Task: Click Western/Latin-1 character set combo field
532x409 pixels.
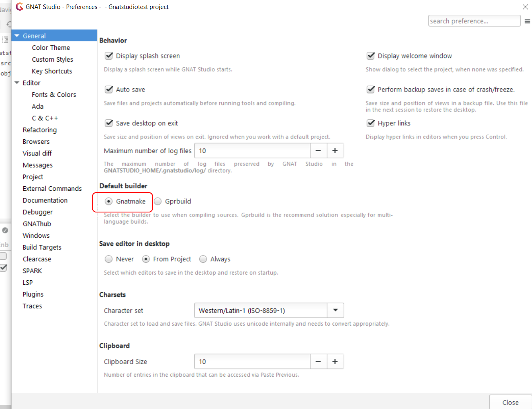Action: click(x=260, y=311)
